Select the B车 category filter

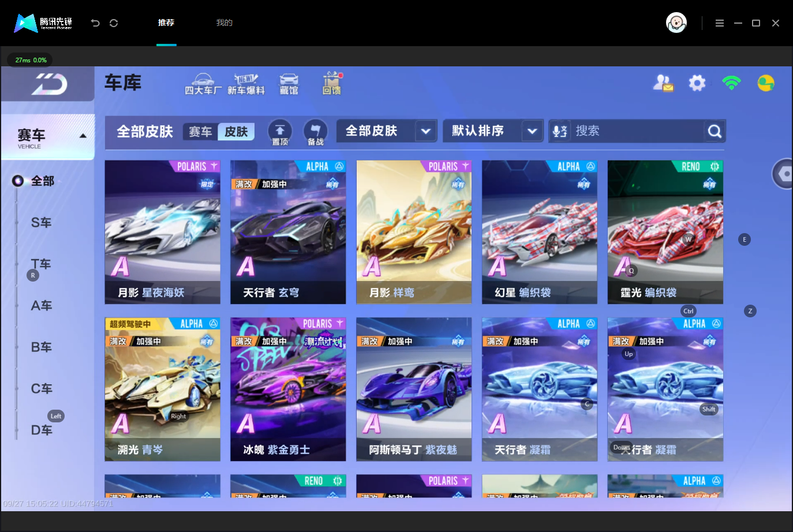tap(41, 347)
